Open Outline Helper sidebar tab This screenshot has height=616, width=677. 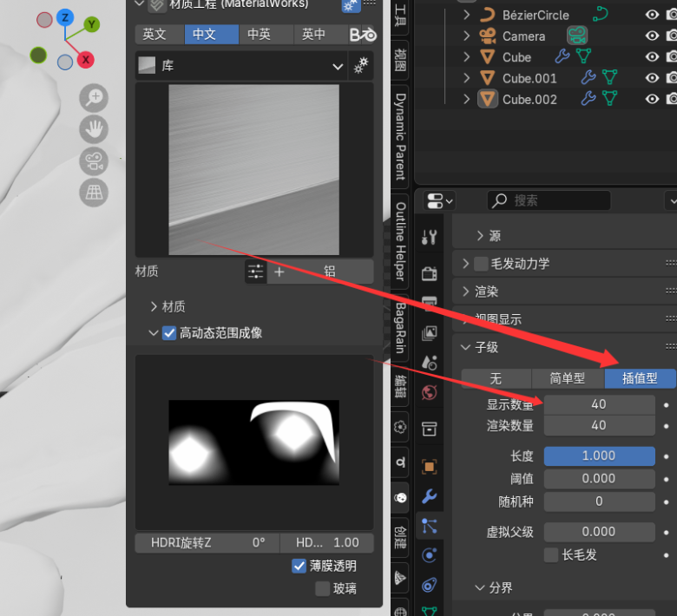click(x=400, y=242)
